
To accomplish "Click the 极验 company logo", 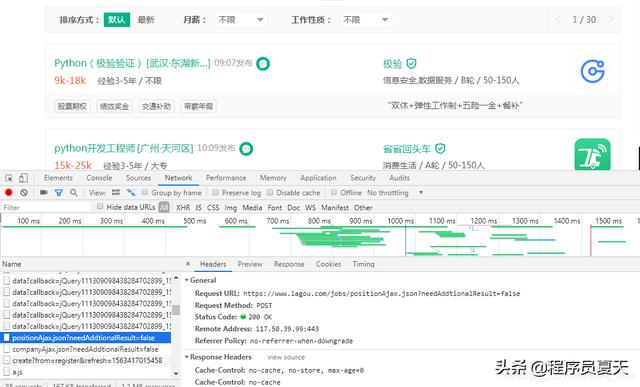I will [593, 71].
